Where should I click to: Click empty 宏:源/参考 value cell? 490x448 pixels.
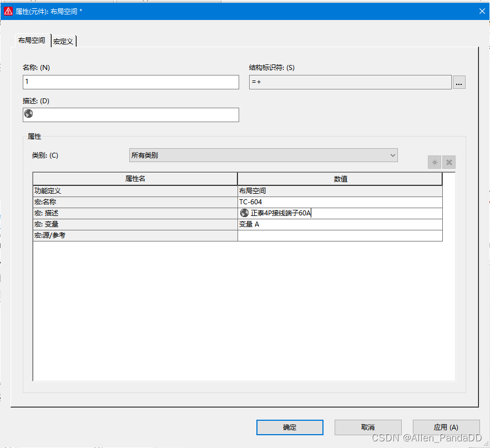pyautogui.click(x=340, y=236)
